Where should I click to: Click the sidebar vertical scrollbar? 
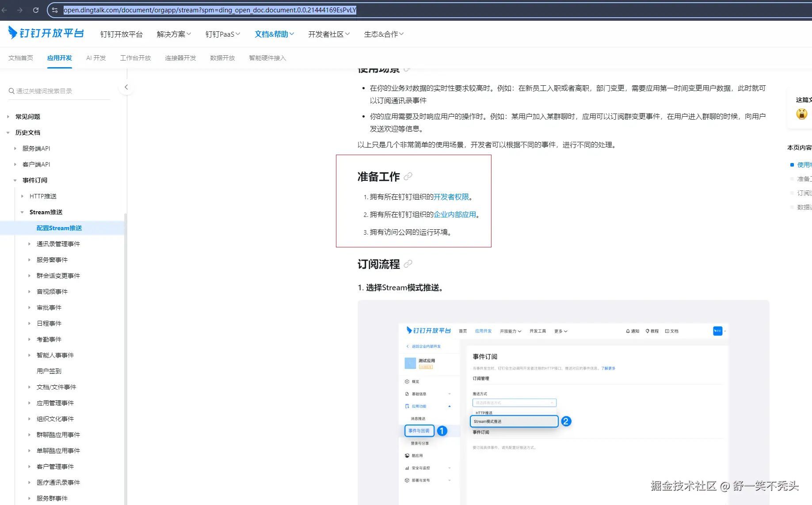pos(126,359)
